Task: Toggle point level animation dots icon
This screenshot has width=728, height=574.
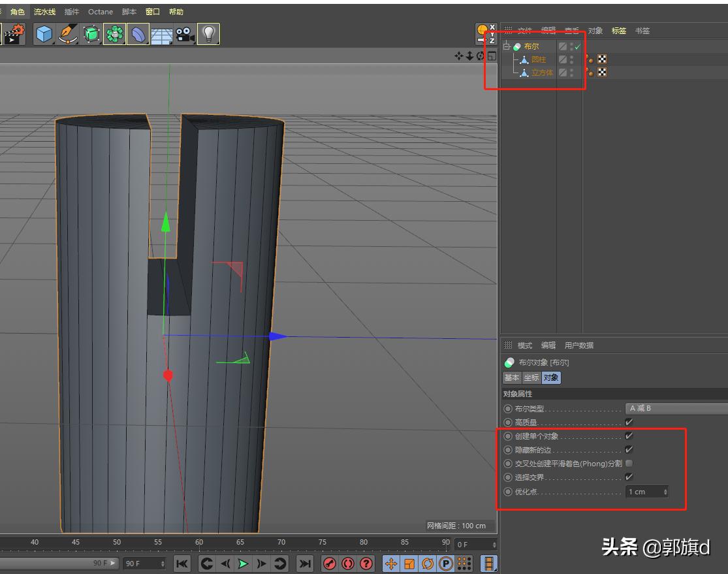Action: point(464,564)
